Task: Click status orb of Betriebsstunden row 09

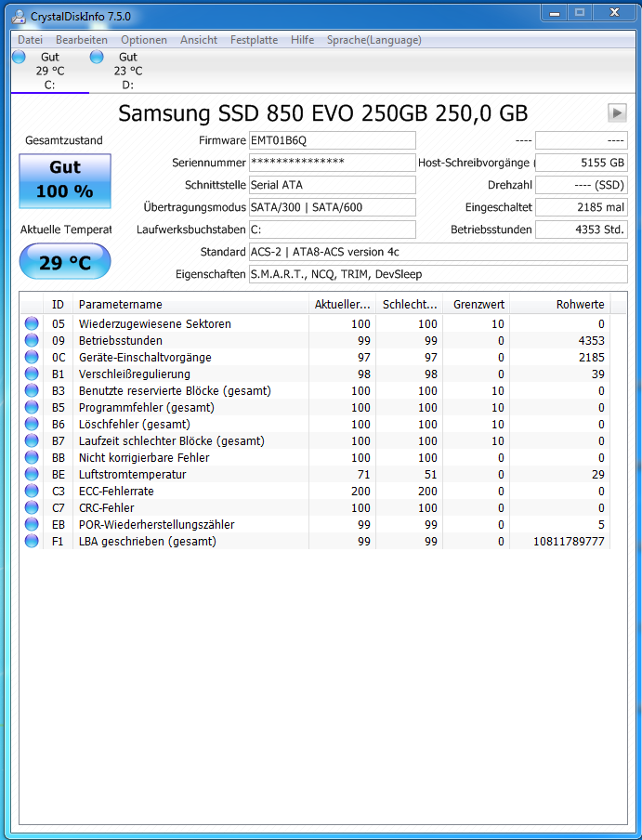Action: pyautogui.click(x=32, y=340)
